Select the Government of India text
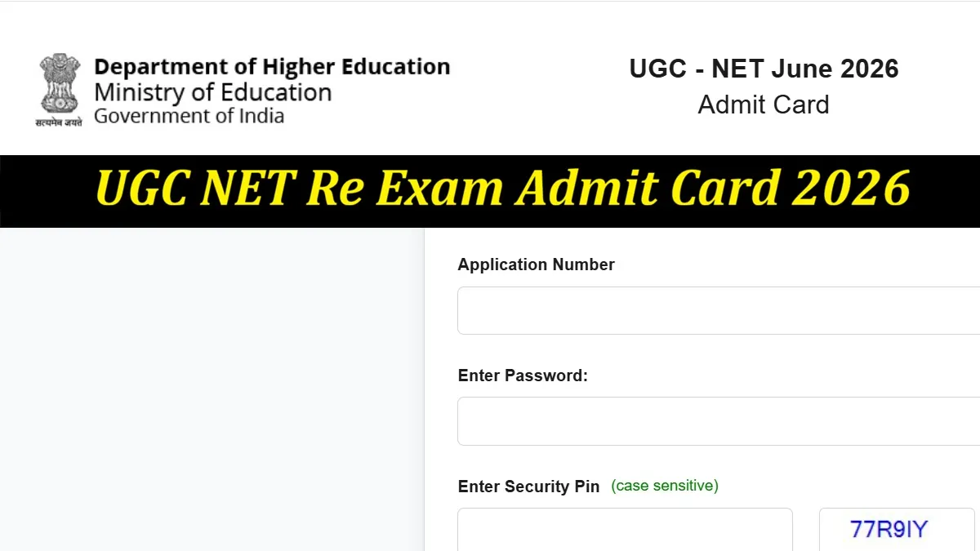980x551 pixels. pos(189,116)
